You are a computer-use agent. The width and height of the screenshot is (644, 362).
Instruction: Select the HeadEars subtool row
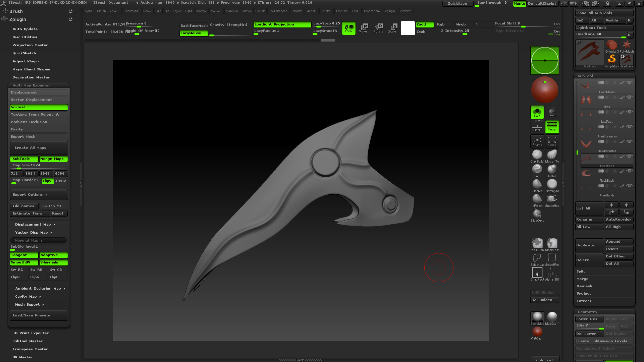607,161
